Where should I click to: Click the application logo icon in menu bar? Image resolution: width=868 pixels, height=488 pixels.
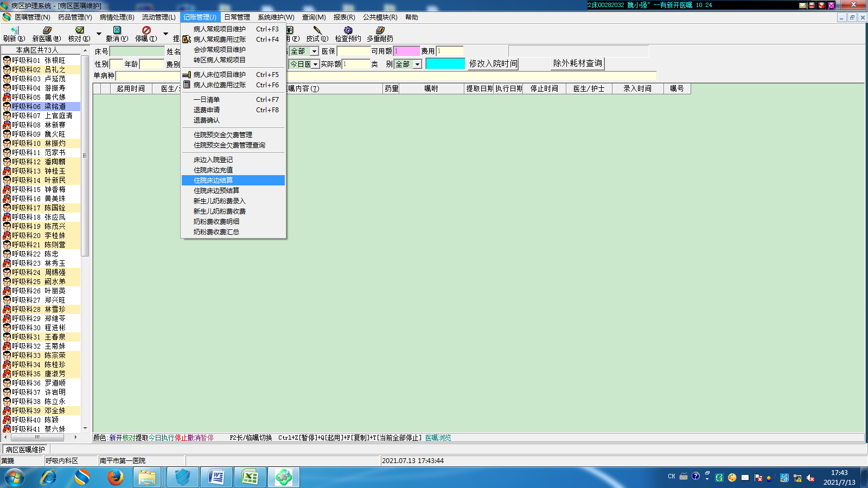pyautogui.click(x=7, y=17)
